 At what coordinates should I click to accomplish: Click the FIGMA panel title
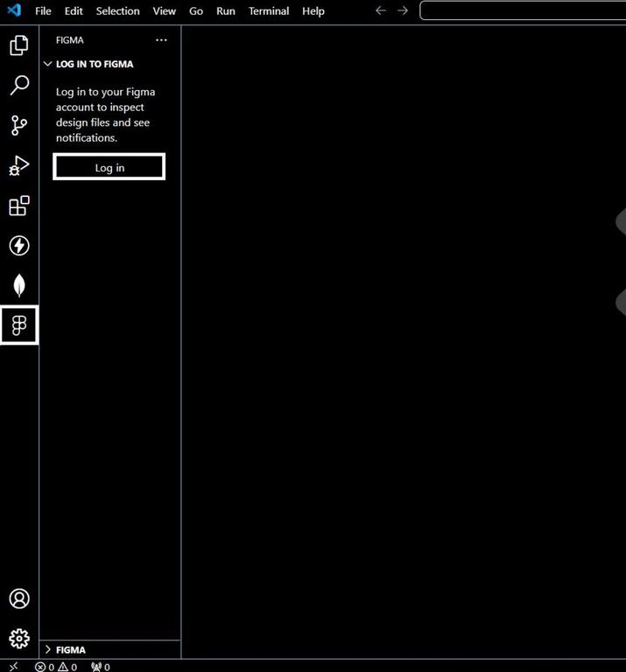click(x=69, y=40)
